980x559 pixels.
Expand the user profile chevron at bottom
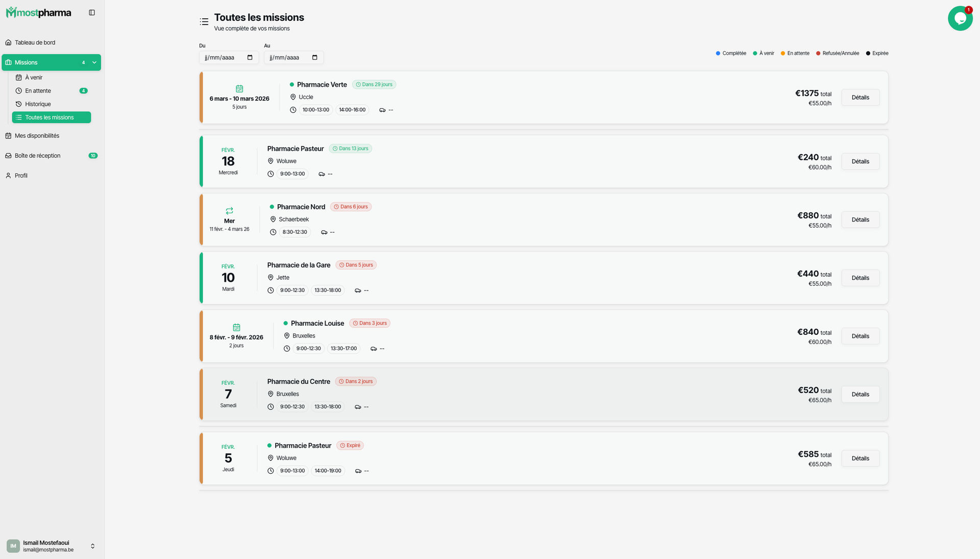pyautogui.click(x=93, y=546)
